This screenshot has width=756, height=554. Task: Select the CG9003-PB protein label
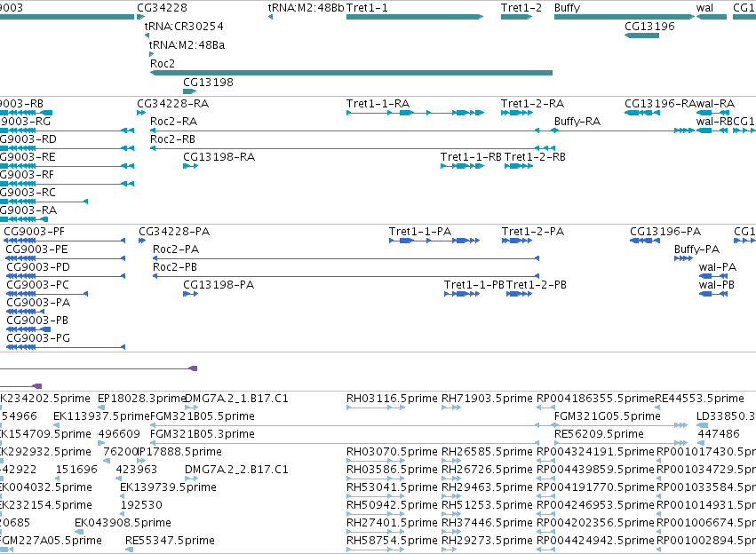(37, 321)
